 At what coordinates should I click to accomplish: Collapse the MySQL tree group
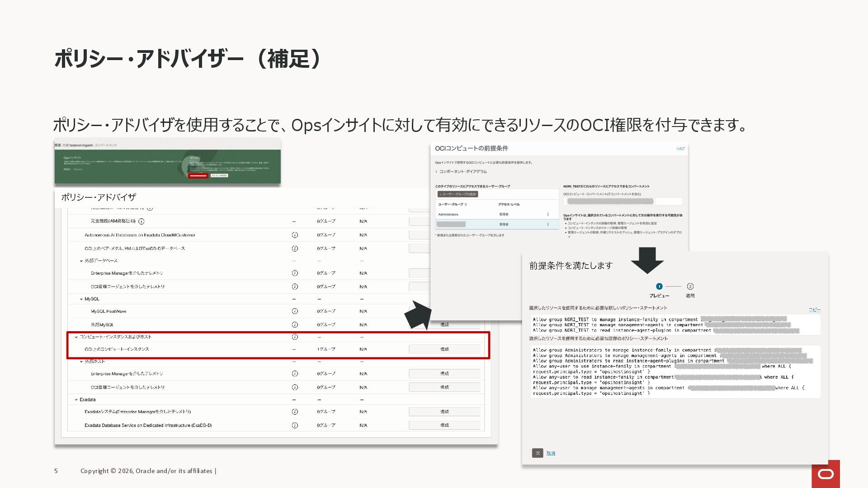[81, 299]
